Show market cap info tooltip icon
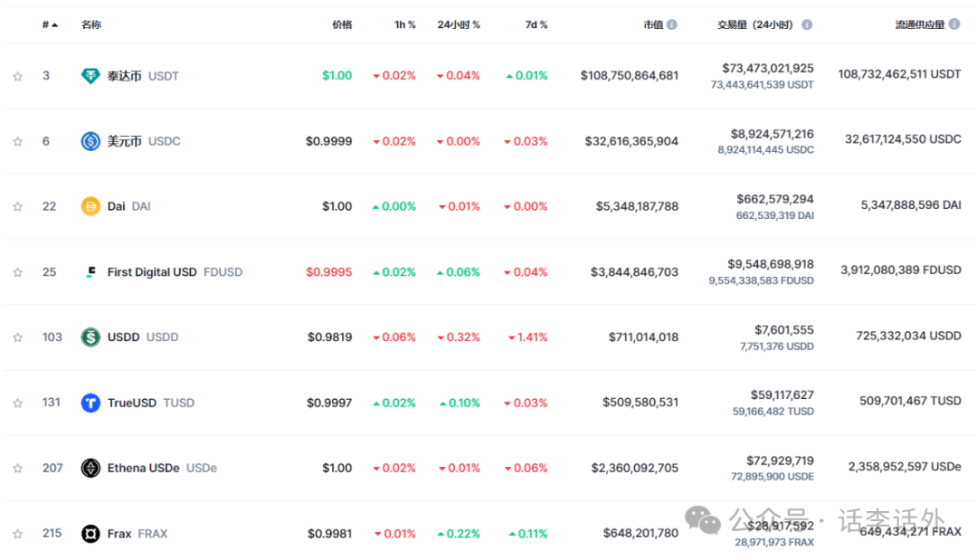Image resolution: width=977 pixels, height=560 pixels. click(671, 25)
